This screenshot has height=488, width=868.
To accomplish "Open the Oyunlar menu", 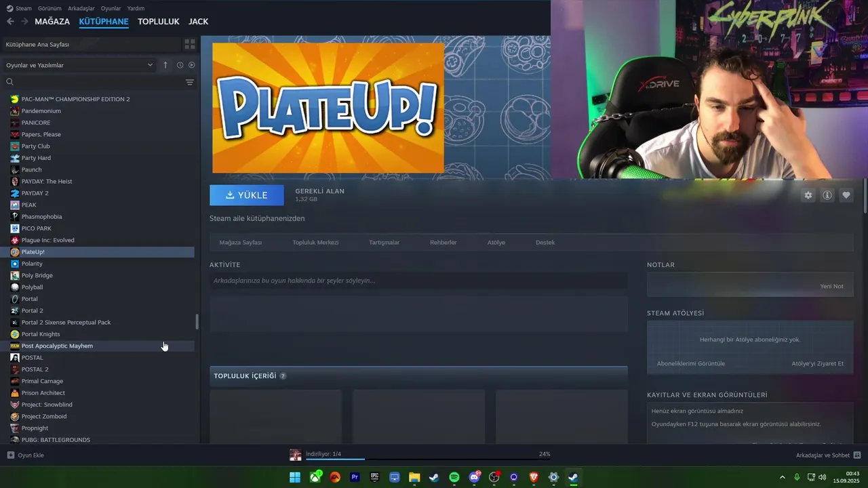I will click(111, 8).
